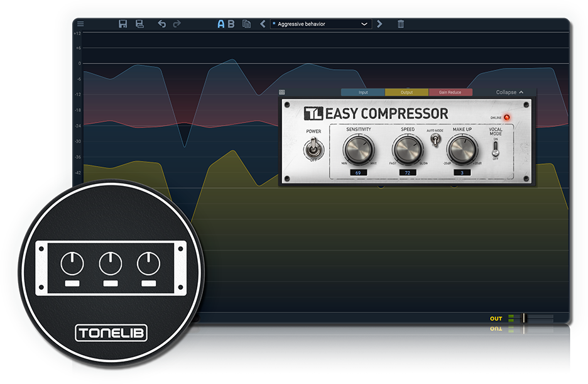This screenshot has height=384, width=588.
Task: Click the TL logo on the compressor
Action: point(313,114)
